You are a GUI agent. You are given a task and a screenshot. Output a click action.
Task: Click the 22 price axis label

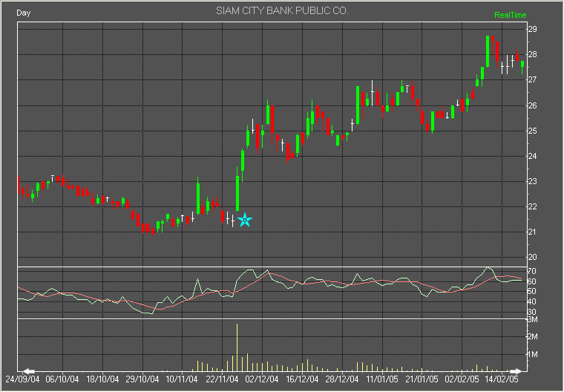coord(532,206)
